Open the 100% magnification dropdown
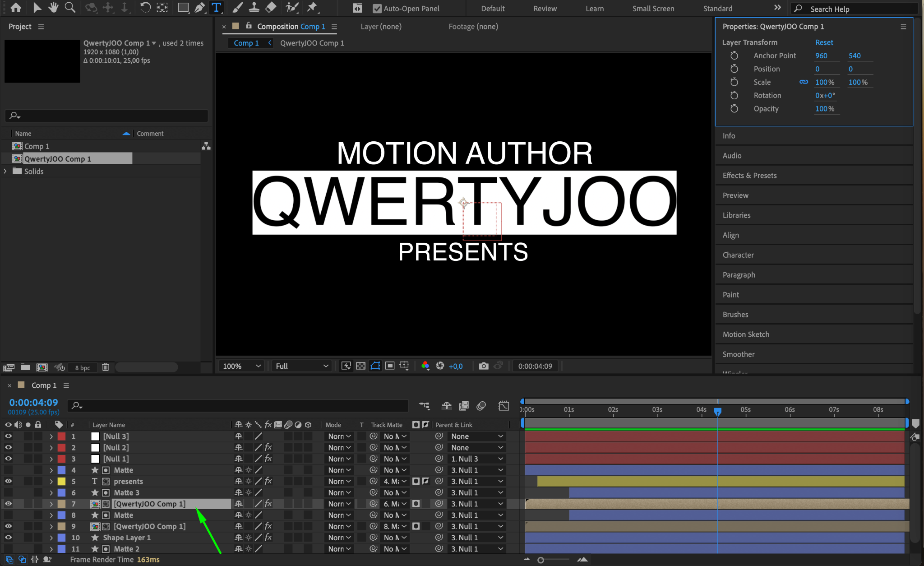 pos(242,366)
